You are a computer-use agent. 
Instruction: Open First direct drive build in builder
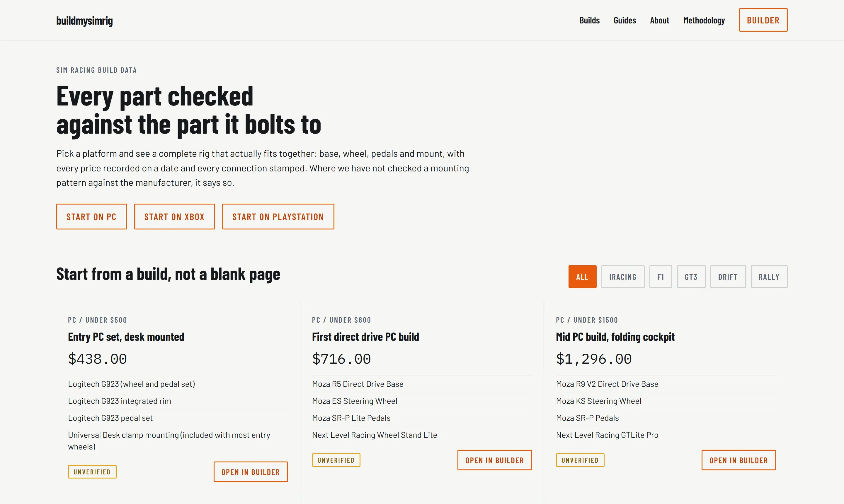coord(494,460)
